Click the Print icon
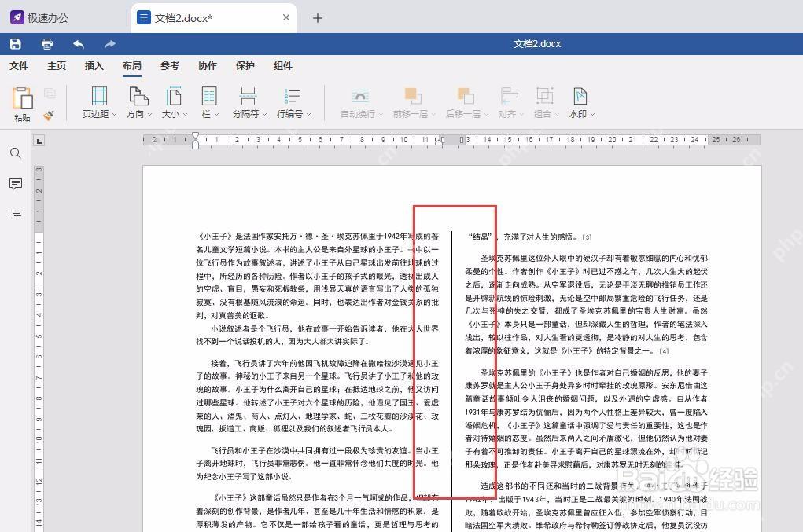 coord(47,44)
